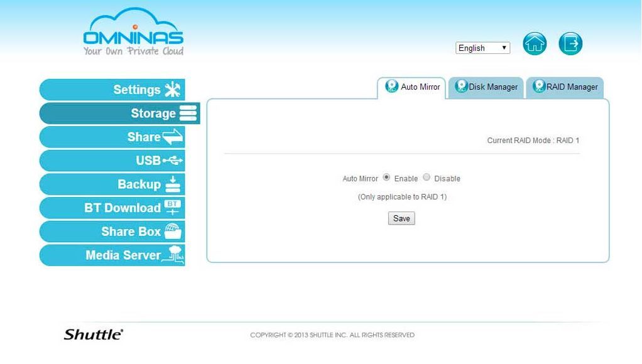
Task: Select the Disable radio for Auto Mirror
Action: click(427, 178)
